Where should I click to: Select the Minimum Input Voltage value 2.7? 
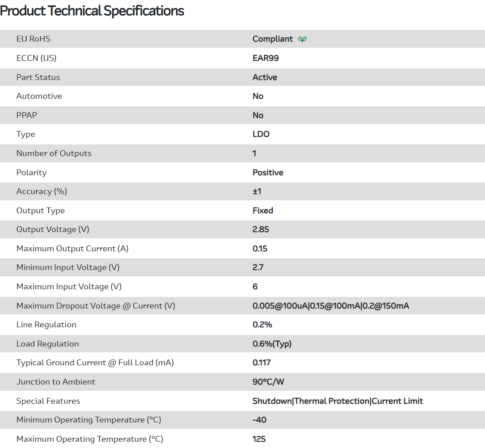click(258, 267)
